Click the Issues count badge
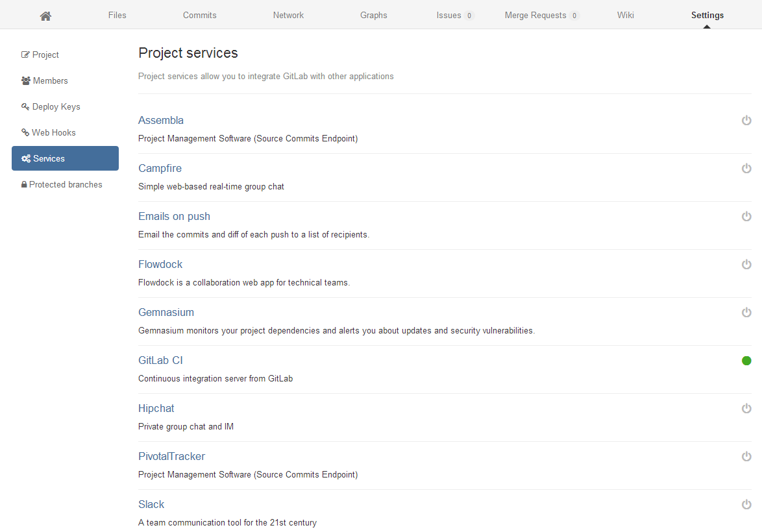Image resolution: width=762 pixels, height=532 pixels. pyautogui.click(x=469, y=16)
